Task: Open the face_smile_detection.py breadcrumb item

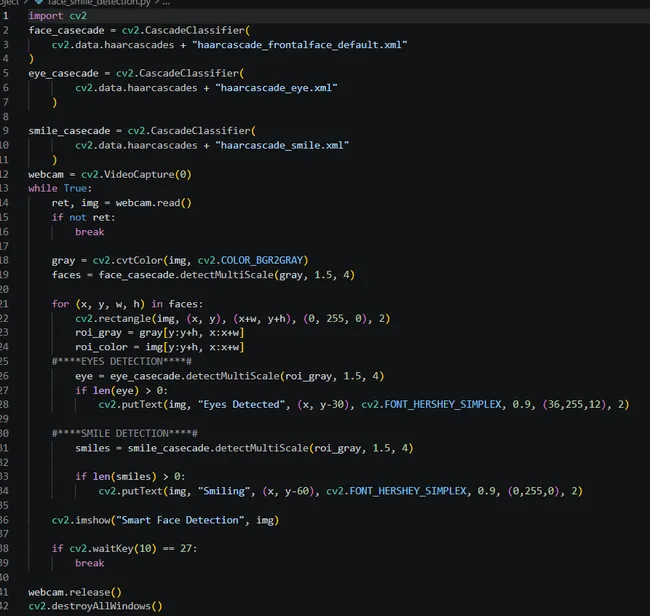Action: click(x=99, y=2)
